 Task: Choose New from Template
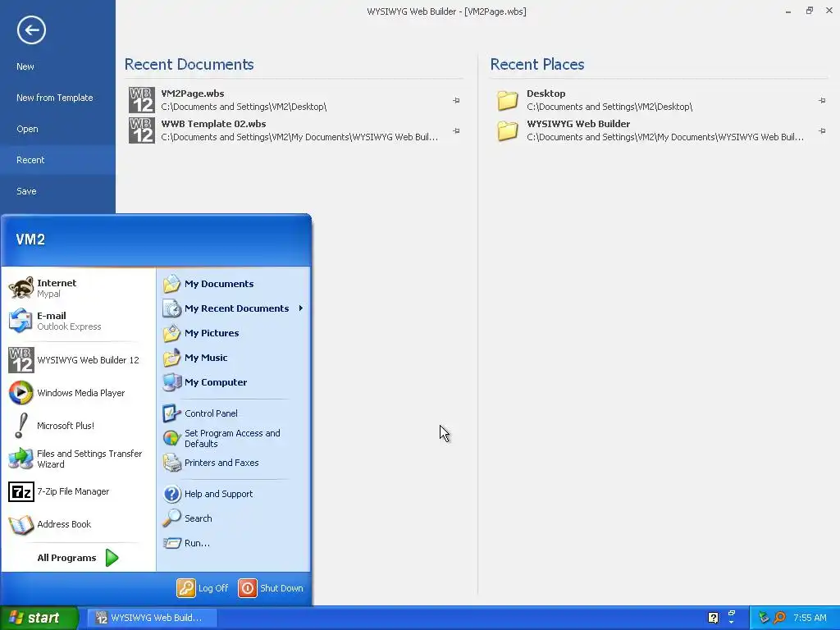tap(58, 98)
